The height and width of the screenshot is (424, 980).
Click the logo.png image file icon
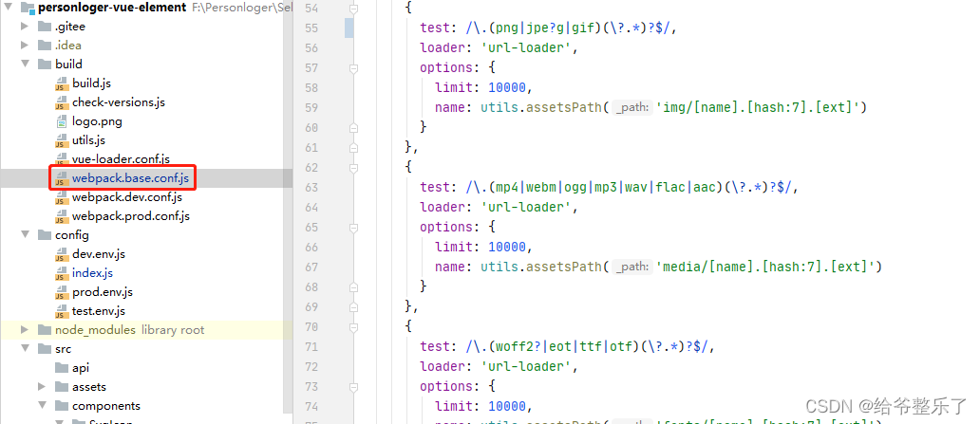click(x=61, y=121)
